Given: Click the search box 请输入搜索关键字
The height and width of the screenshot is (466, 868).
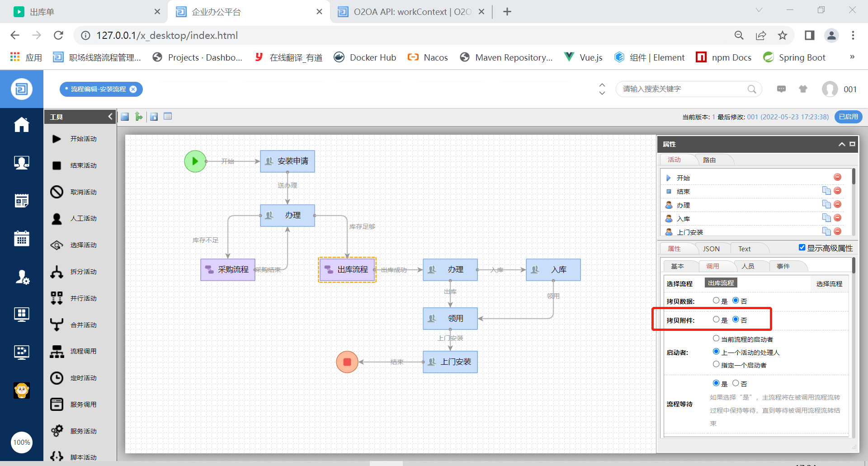Looking at the screenshot, I should [683, 89].
